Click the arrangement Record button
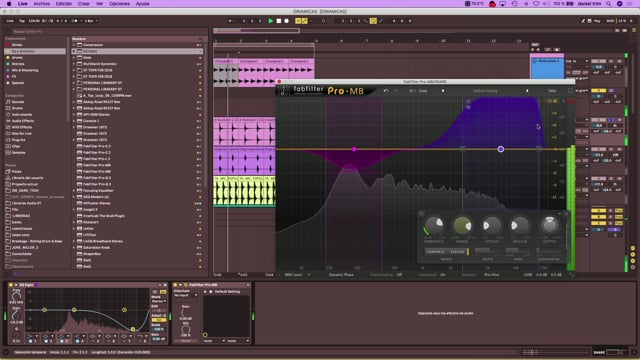Image resolution: width=640 pixels, height=360 pixels. click(287, 21)
